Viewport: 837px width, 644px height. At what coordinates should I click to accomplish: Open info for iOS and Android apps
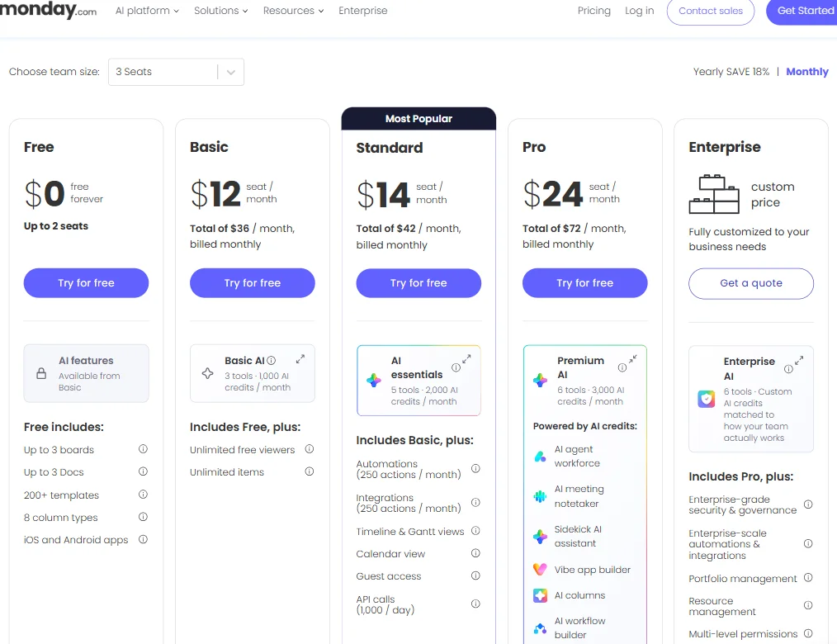(x=143, y=539)
